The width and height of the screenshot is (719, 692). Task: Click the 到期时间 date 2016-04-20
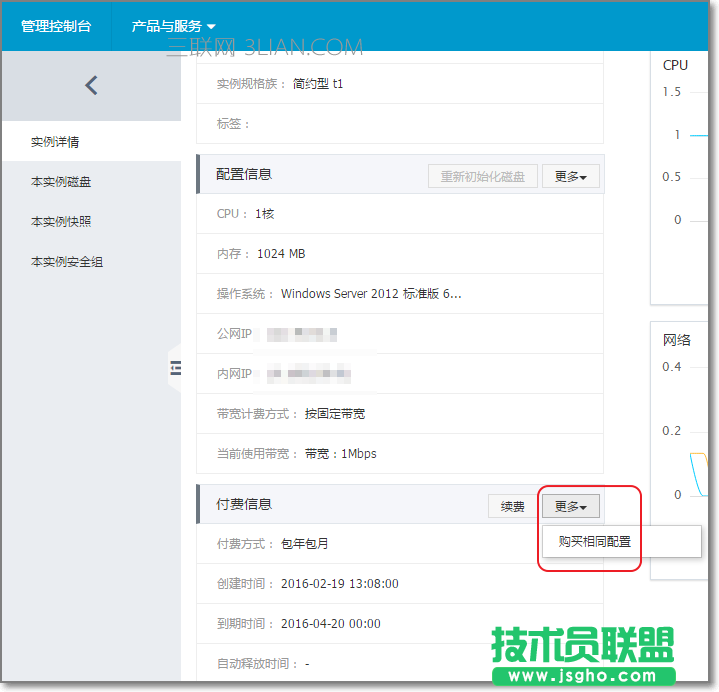point(330,624)
